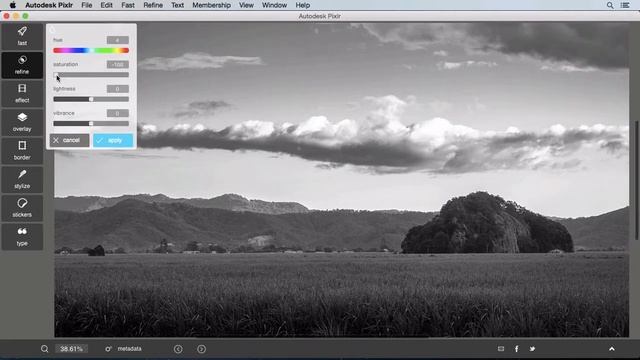Screen dimensions: 640x360
Task: Open the Text menu
Action: [x=178, y=5]
